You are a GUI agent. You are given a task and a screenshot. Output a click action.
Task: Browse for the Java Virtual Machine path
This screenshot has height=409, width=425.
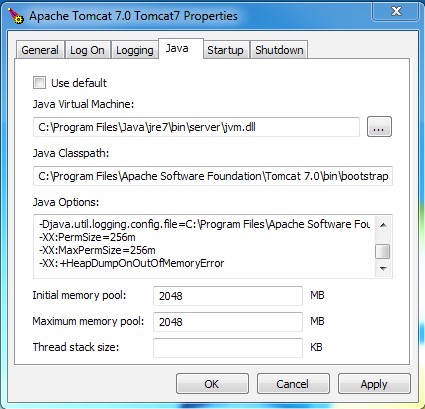pyautogui.click(x=379, y=127)
